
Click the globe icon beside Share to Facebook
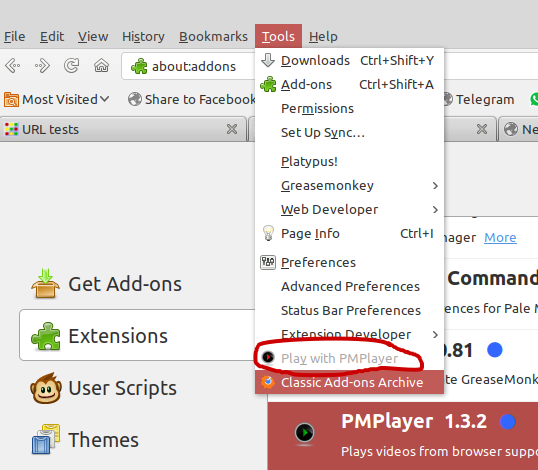pos(135,99)
